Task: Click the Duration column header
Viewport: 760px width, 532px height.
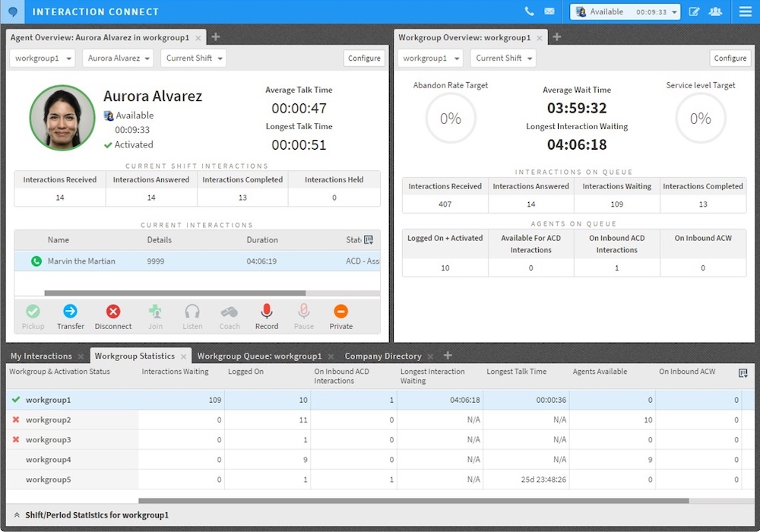Action: click(x=262, y=240)
